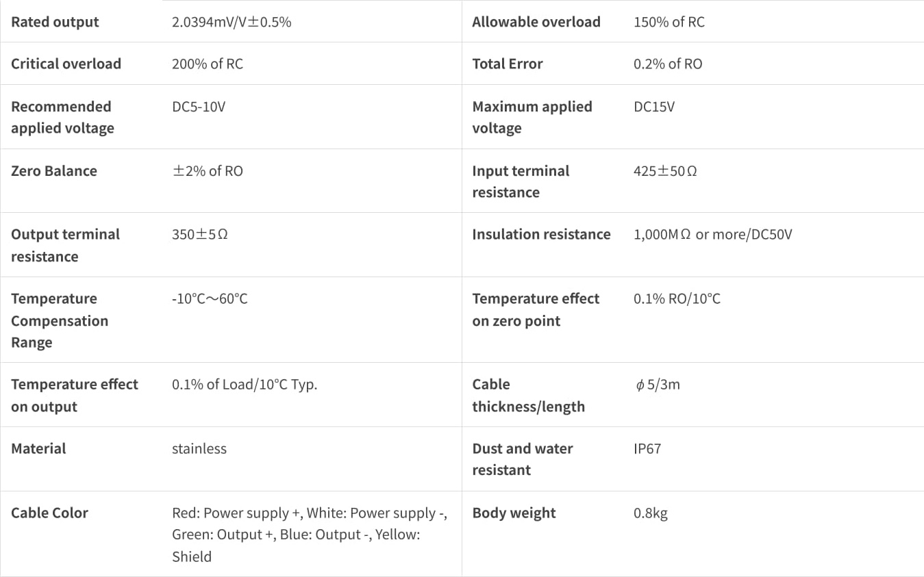Viewport: 924px width, 577px height.
Task: Select the Zero Balance label
Action: pyautogui.click(x=54, y=171)
